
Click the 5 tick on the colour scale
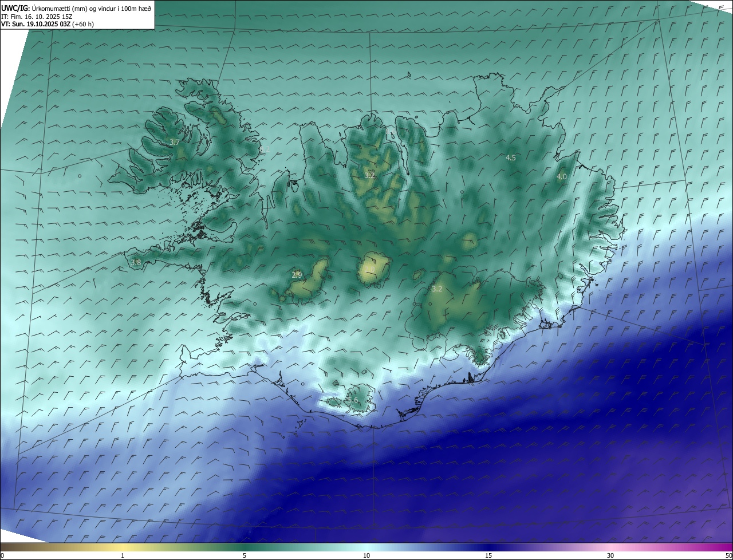(245, 555)
